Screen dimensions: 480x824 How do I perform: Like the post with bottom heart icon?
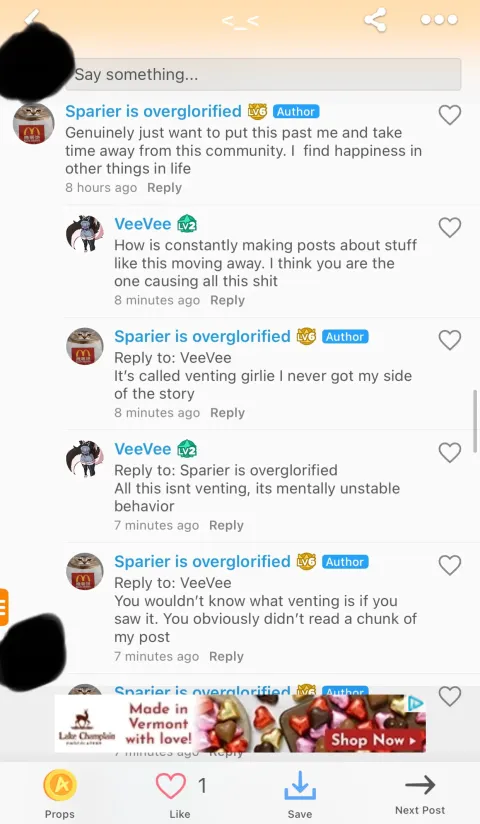pos(171,786)
